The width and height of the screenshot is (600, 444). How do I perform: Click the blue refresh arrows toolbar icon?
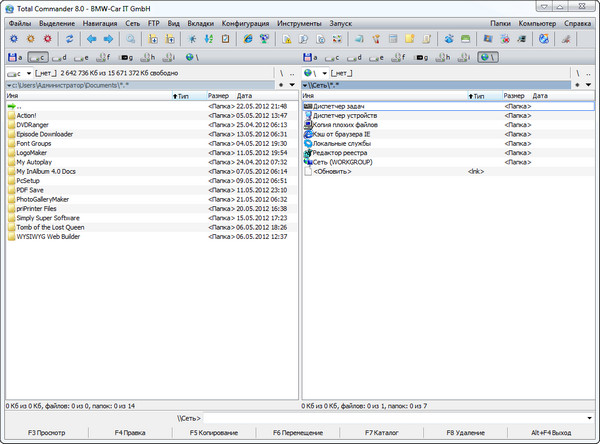coord(70,38)
